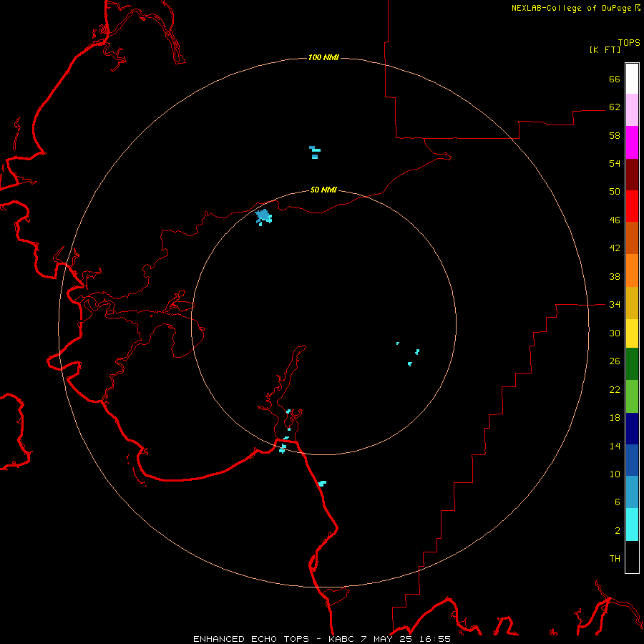This screenshot has width=644, height=644.
Task: Click the white color band in the tops legend
Action: [x=632, y=79]
